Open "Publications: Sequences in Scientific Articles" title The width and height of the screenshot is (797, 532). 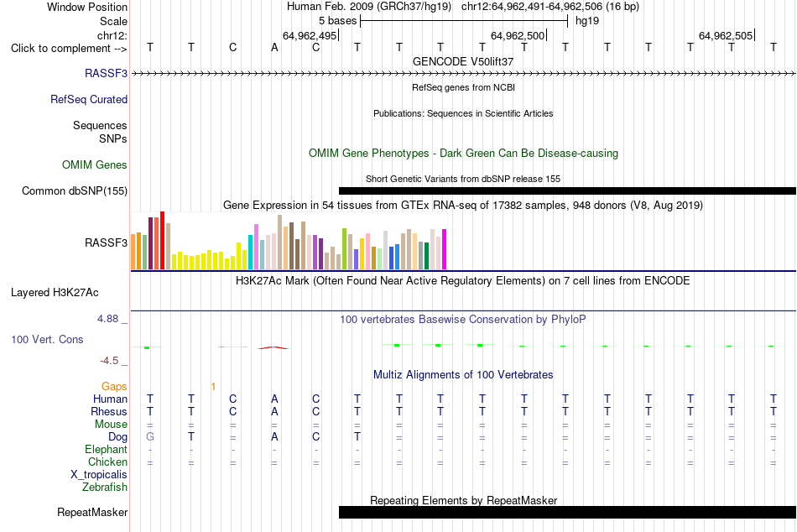(463, 113)
